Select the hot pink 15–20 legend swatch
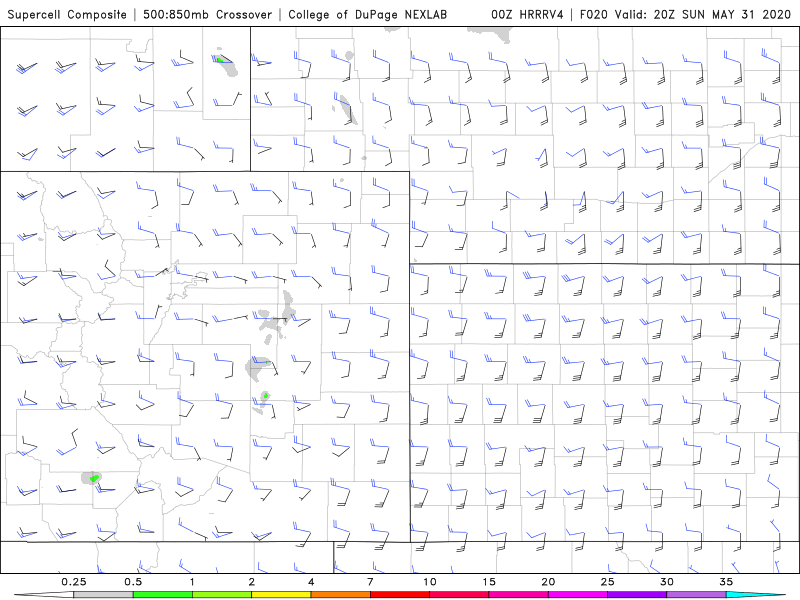 [x=518, y=595]
